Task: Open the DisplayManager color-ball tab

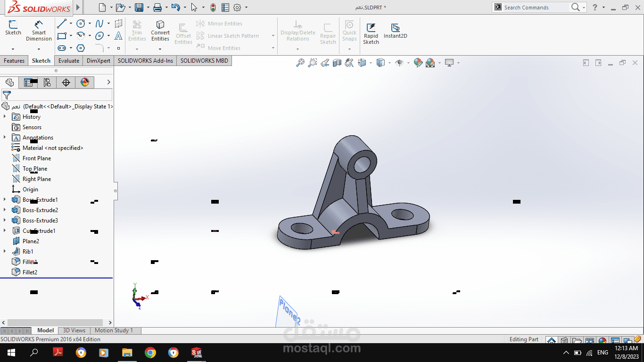Action: tap(85, 82)
